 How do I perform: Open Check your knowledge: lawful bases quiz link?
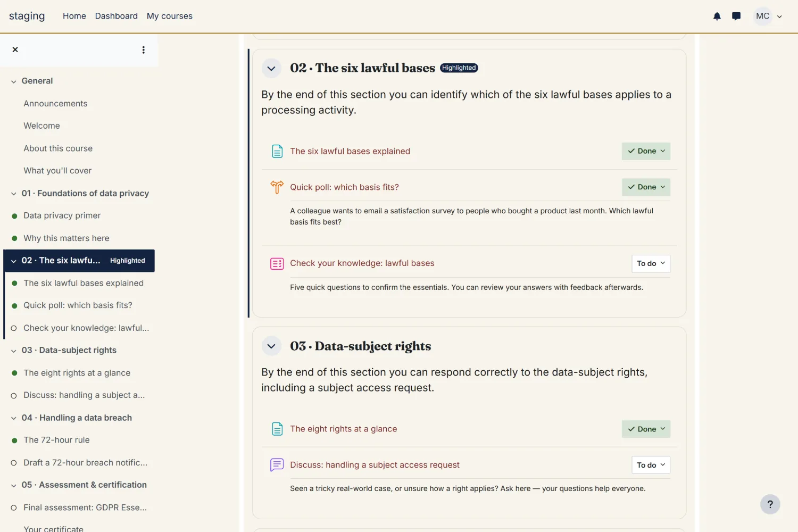click(362, 263)
